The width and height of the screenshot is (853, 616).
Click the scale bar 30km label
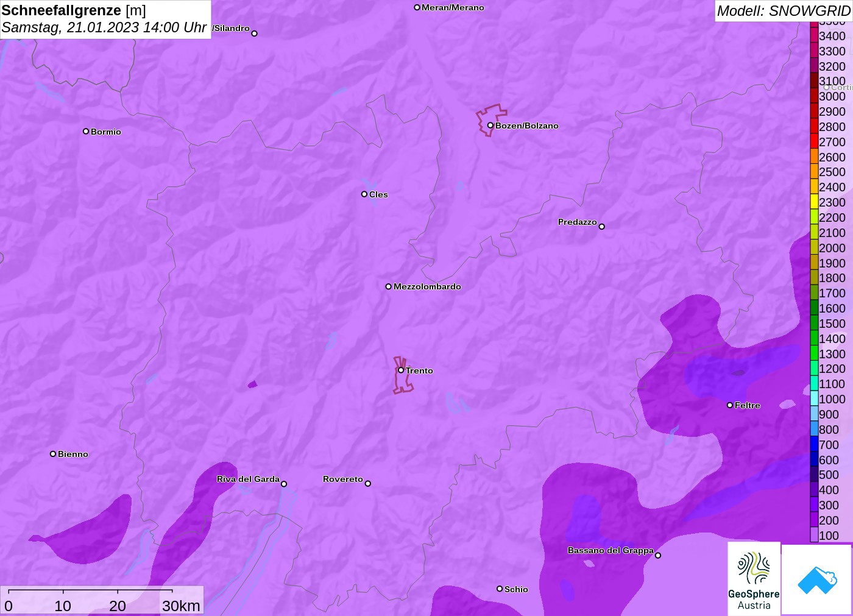click(x=181, y=606)
